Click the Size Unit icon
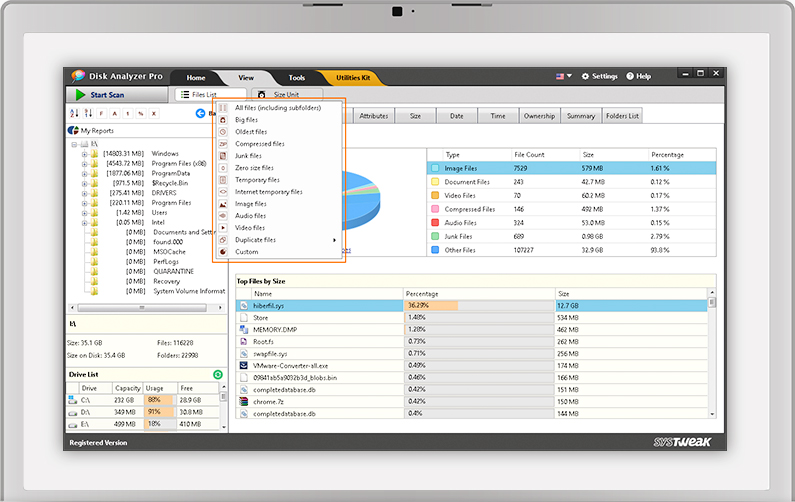 pos(262,94)
